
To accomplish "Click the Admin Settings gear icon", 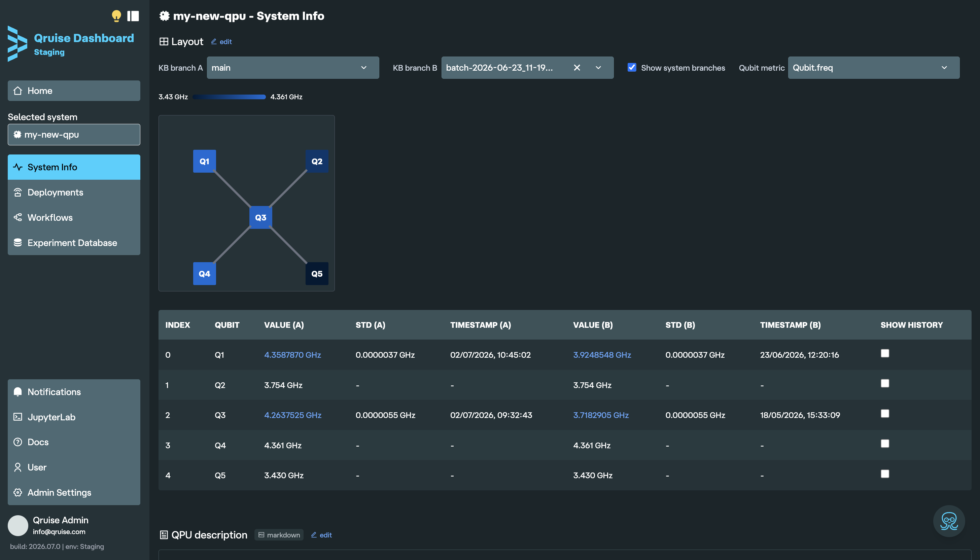I will tap(18, 492).
